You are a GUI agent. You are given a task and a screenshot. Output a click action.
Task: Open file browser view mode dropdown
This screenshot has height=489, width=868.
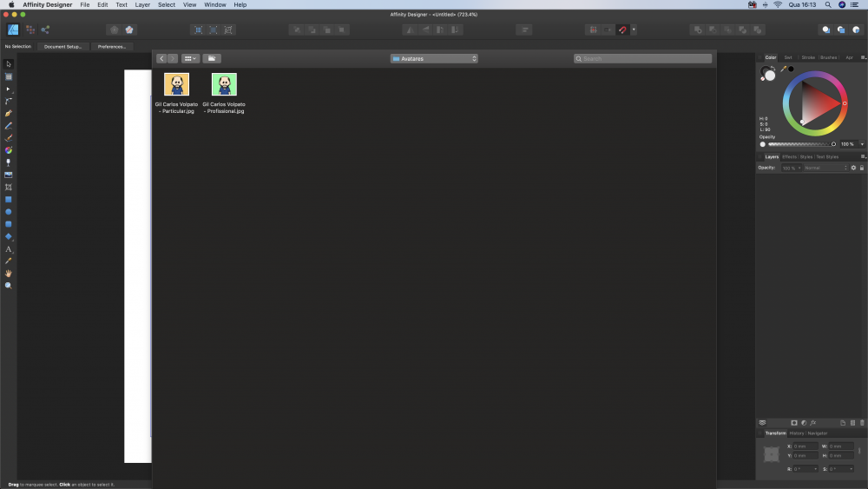pos(190,59)
